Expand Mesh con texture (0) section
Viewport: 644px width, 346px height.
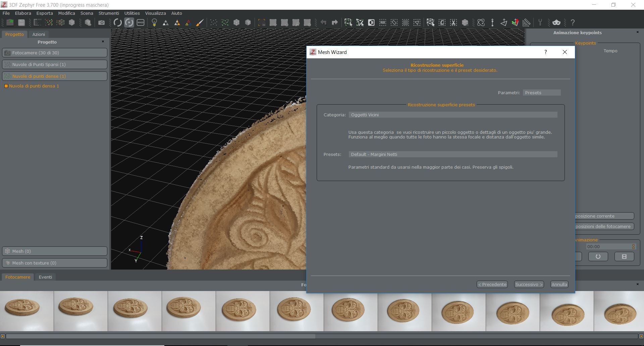tap(55, 263)
